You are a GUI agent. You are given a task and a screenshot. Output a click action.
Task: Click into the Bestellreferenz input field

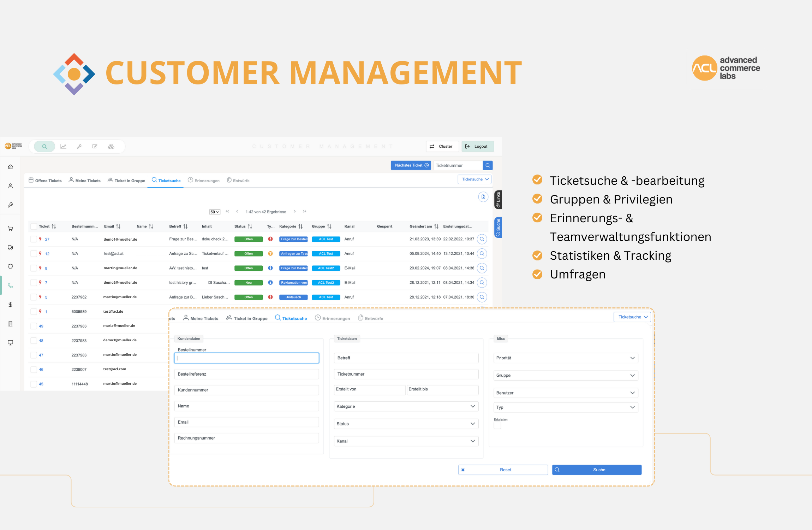point(246,374)
